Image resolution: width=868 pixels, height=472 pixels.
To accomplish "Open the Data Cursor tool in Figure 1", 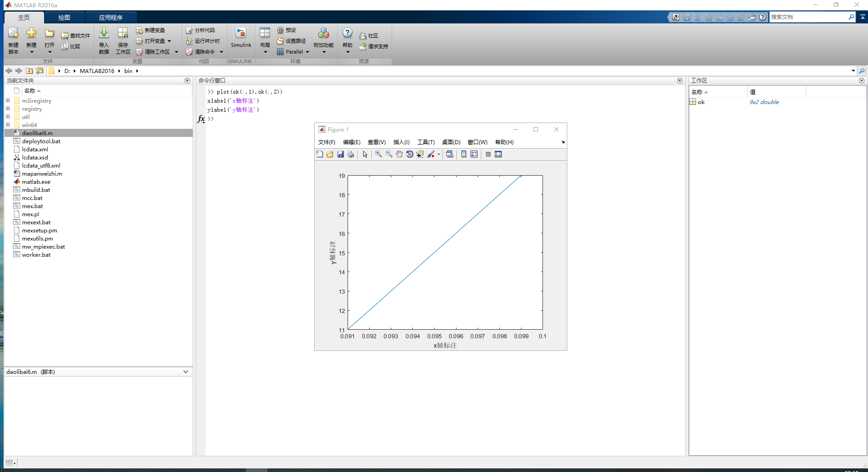I will point(420,154).
